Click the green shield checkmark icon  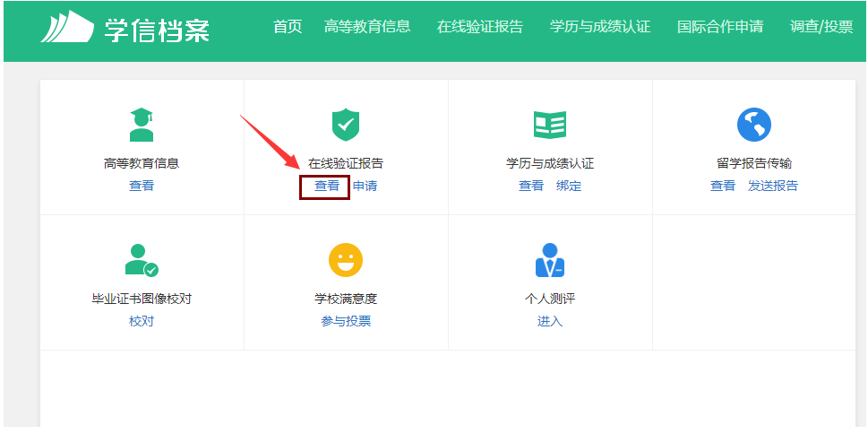click(346, 125)
